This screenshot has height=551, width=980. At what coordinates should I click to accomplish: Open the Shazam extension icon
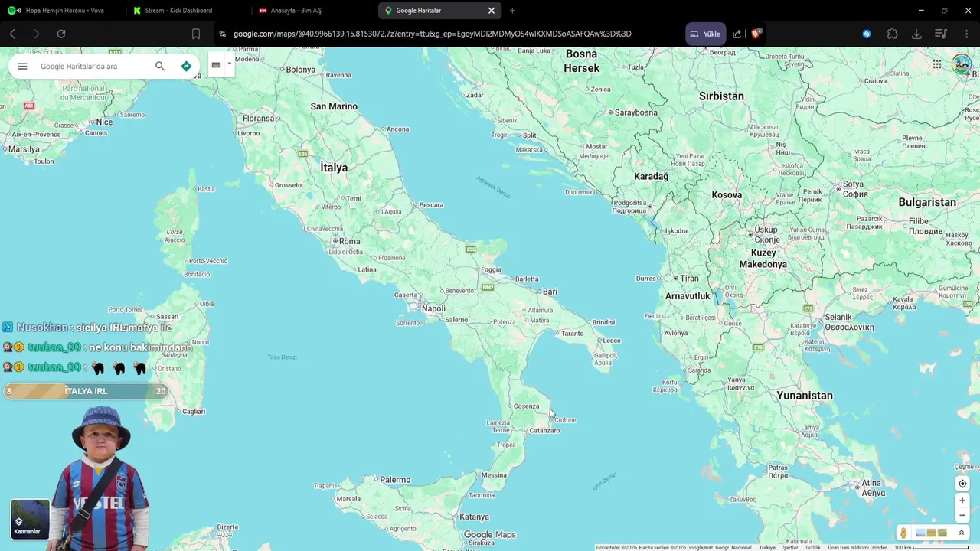(x=867, y=34)
